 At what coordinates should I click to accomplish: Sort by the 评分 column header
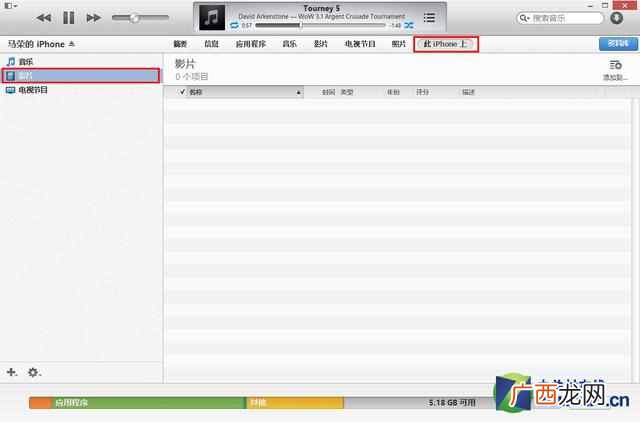tap(422, 92)
